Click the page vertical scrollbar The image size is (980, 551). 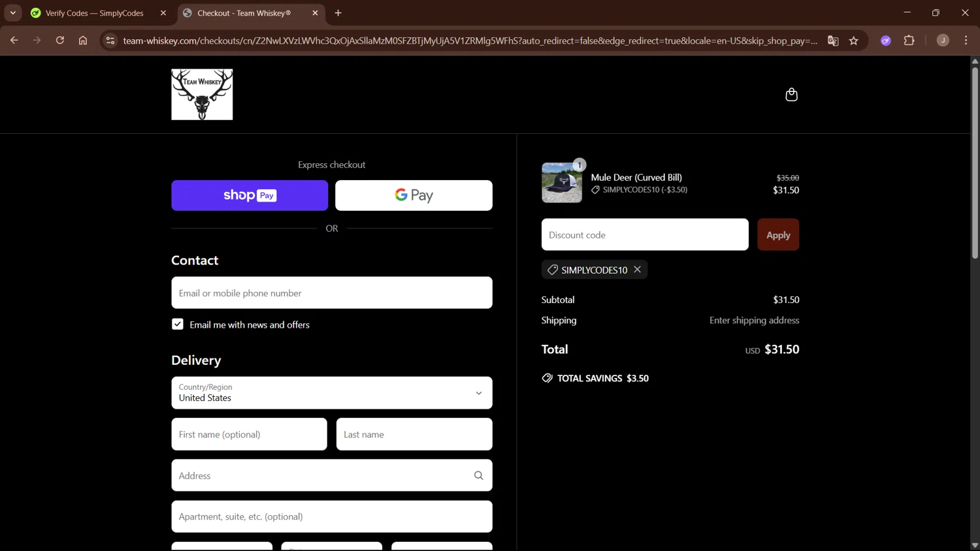click(975, 163)
